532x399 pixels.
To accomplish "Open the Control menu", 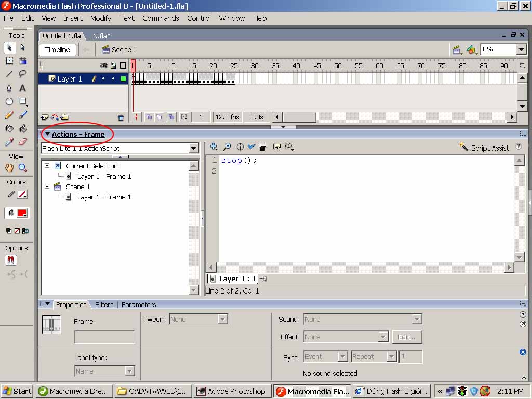I will pyautogui.click(x=199, y=18).
